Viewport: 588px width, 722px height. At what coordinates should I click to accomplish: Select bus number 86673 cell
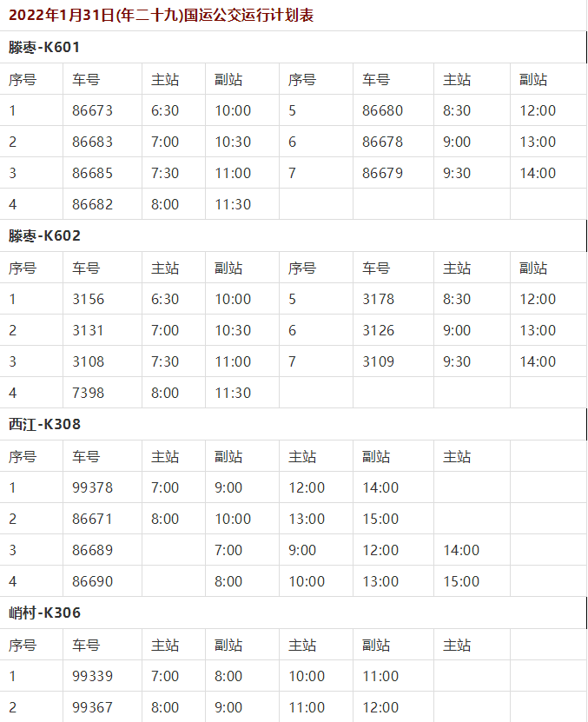click(92, 110)
